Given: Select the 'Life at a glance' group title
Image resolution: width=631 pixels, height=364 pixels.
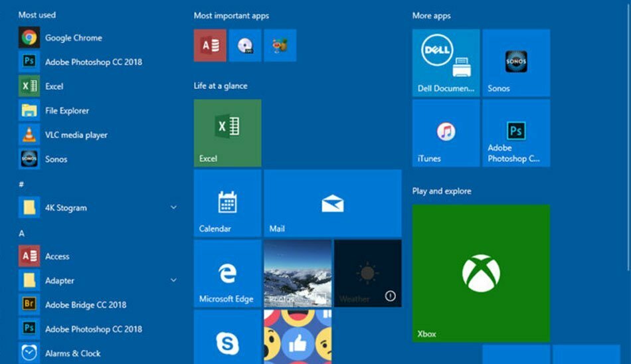Looking at the screenshot, I should click(221, 86).
